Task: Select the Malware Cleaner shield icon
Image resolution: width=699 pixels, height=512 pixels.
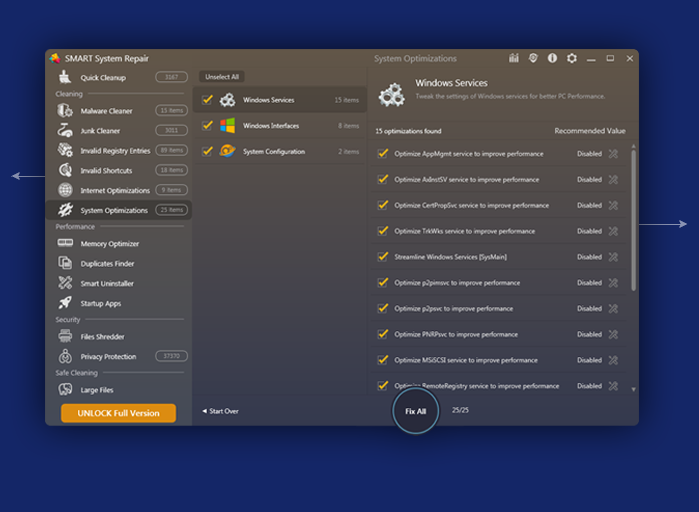Action: pos(65,111)
